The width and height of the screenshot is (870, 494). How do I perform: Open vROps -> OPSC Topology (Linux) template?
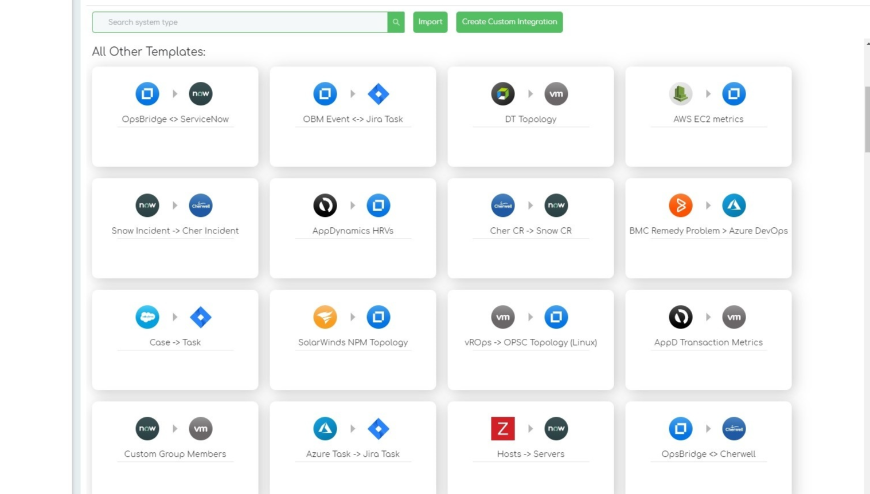point(530,342)
